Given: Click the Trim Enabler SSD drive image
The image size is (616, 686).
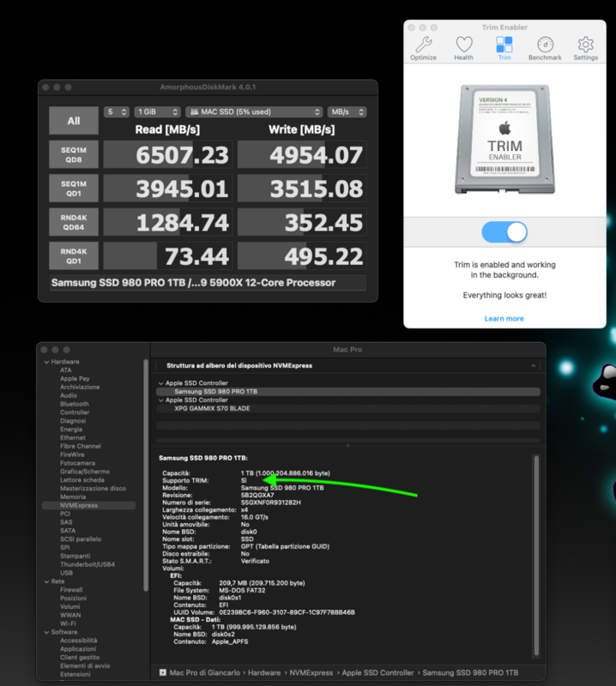Looking at the screenshot, I should pos(504,139).
